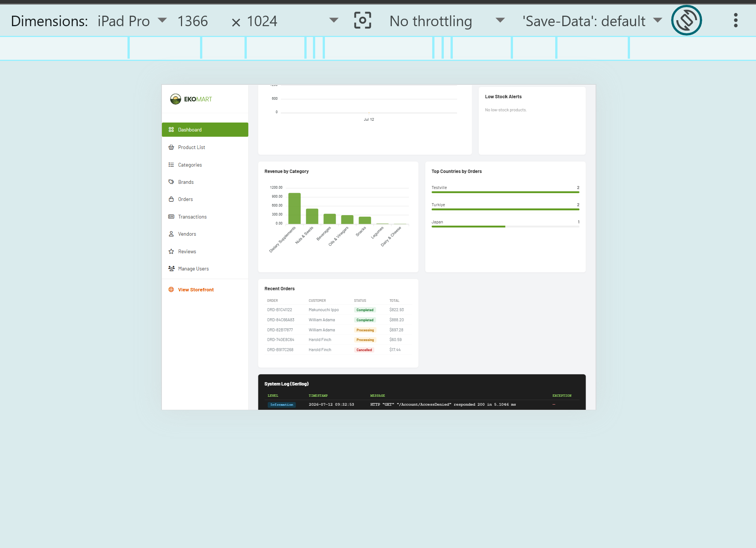Click the Processing badge for ORD-740E8C64
The height and width of the screenshot is (548, 756).
(x=365, y=340)
